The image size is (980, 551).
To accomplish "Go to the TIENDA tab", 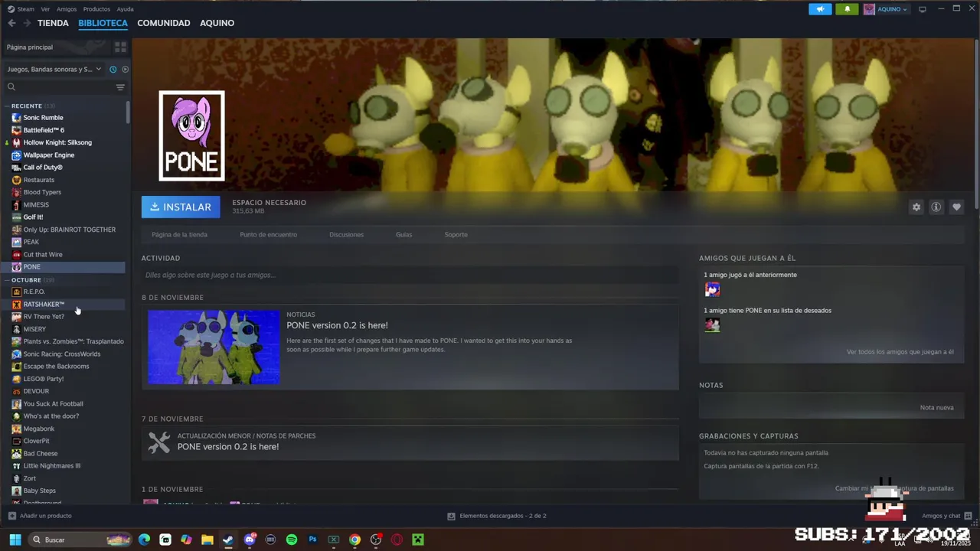I will pyautogui.click(x=53, y=23).
